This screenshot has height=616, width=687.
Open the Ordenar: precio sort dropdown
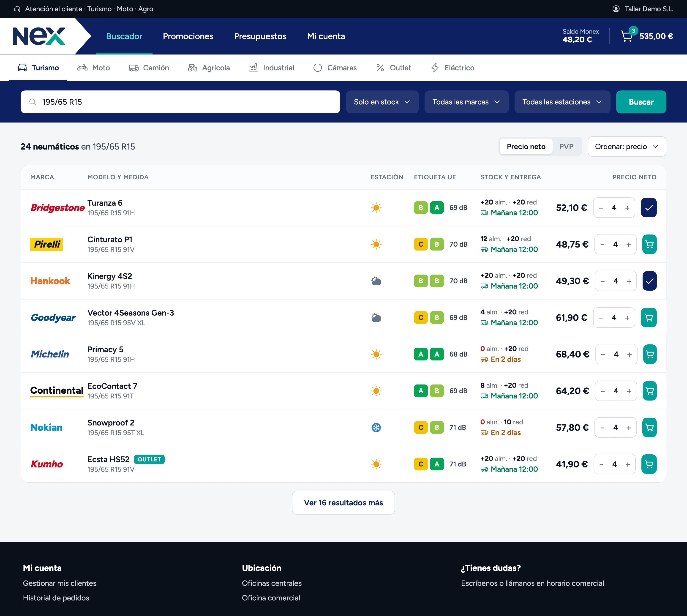point(627,147)
